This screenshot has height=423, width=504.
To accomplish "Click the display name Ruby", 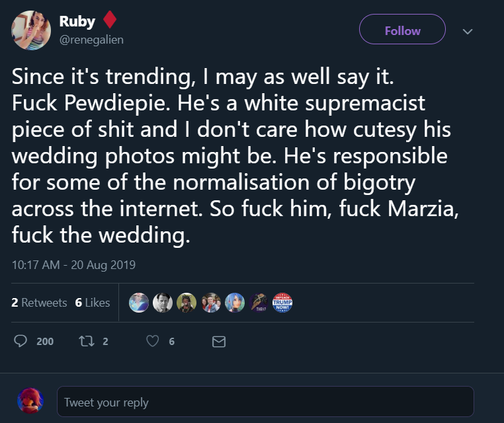I will tap(77, 21).
